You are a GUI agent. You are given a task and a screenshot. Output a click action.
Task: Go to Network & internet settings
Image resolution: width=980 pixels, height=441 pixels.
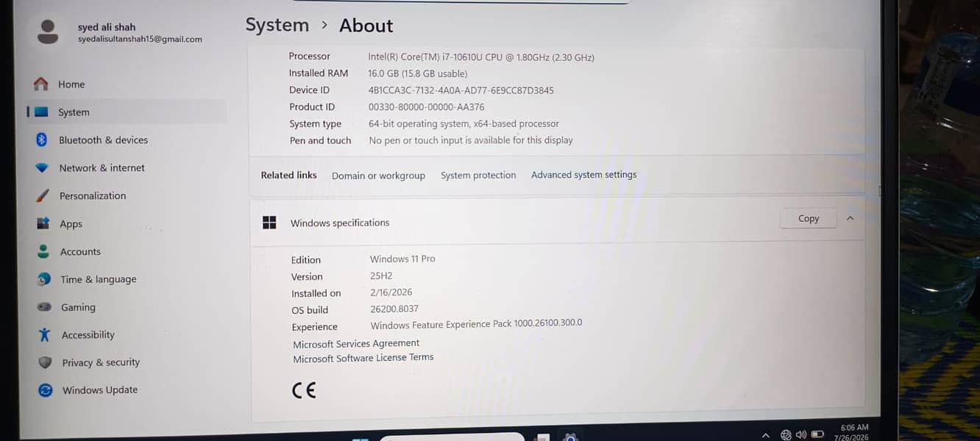click(x=102, y=168)
